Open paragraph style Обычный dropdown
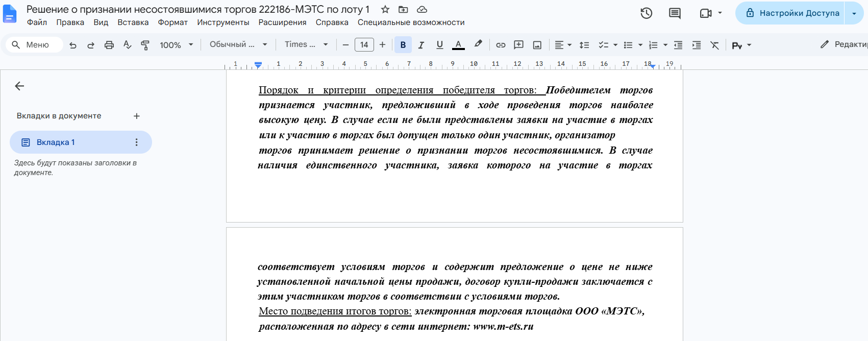Image resolution: width=868 pixels, height=341 pixels. point(238,44)
